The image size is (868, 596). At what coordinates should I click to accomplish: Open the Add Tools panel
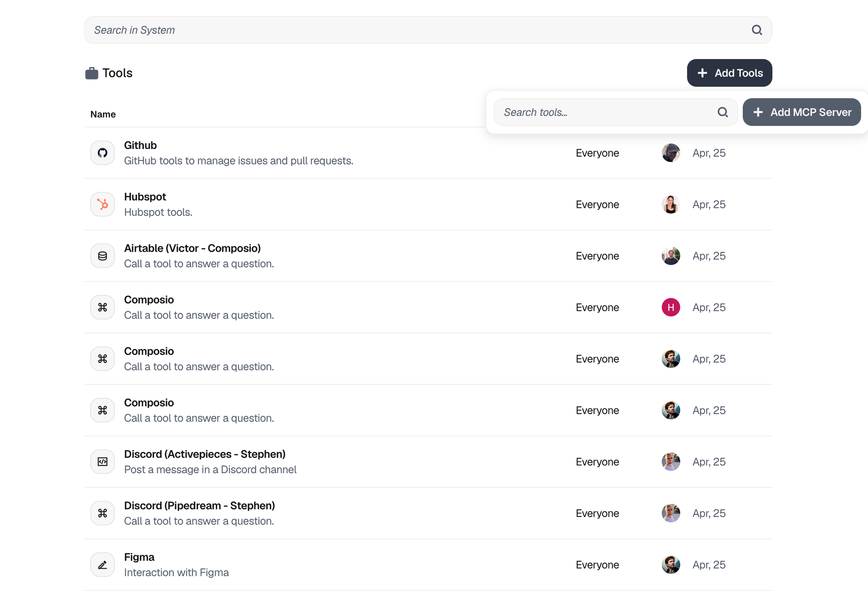click(729, 72)
